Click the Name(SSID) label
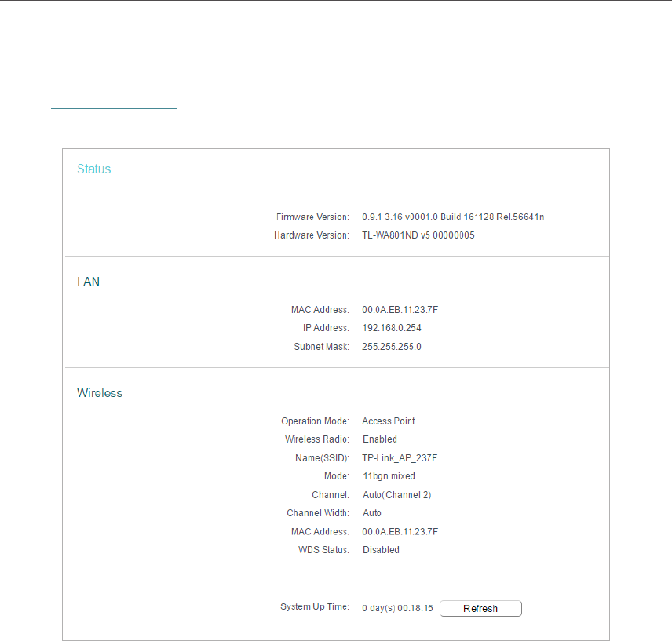Screen dimensions: 672x641 coord(323,457)
